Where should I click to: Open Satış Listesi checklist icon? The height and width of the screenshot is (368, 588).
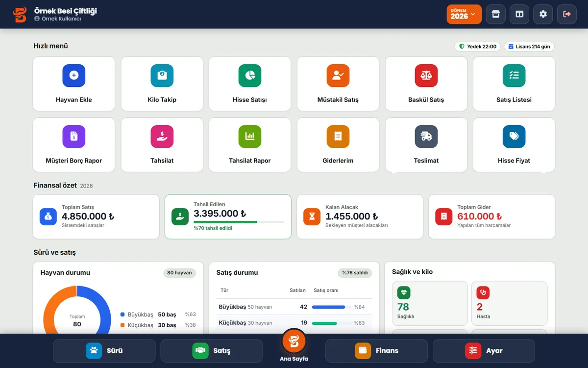click(x=514, y=76)
